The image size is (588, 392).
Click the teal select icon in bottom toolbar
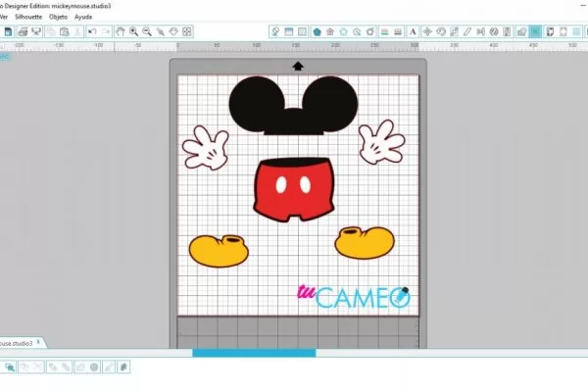tap(10, 367)
